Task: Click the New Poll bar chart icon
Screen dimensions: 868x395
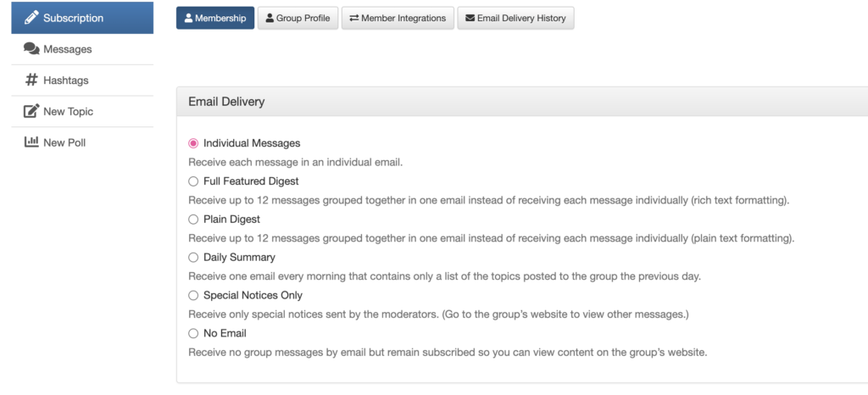Action: (x=31, y=142)
